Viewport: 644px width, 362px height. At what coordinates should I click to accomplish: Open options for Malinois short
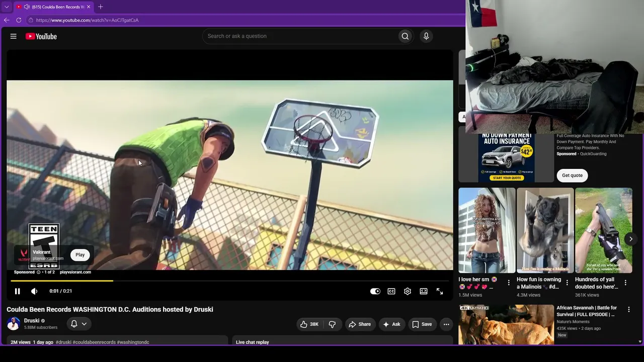(x=567, y=283)
